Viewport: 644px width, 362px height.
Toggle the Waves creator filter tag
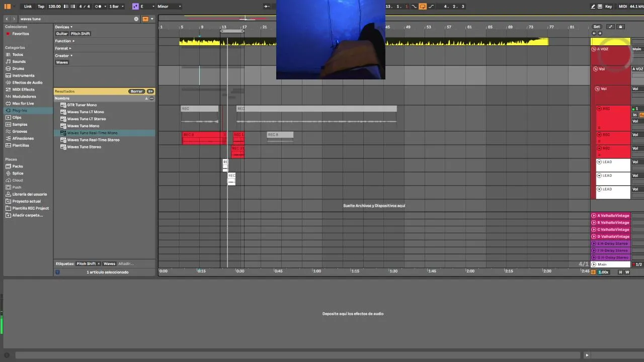tap(62, 62)
